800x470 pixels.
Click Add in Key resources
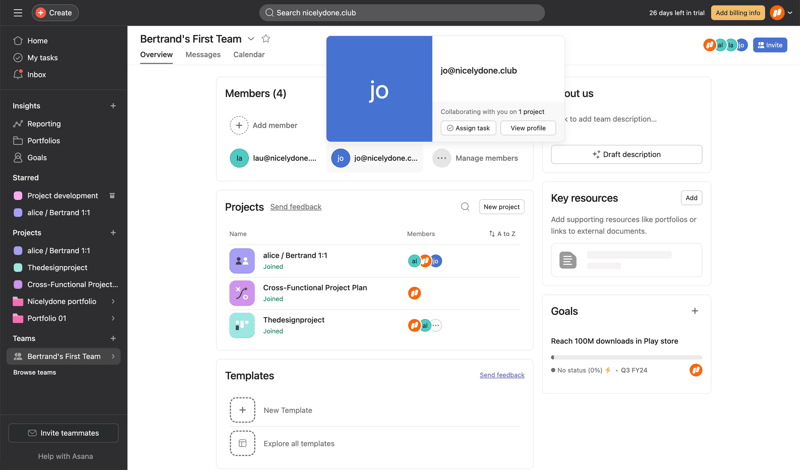pos(691,198)
